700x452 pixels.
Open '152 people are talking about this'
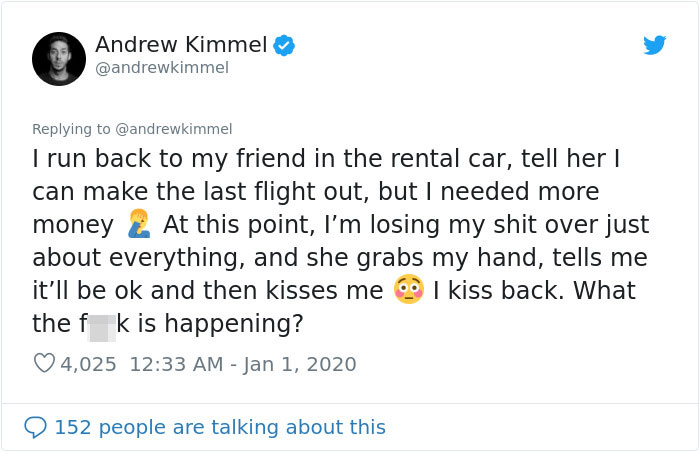(220, 427)
